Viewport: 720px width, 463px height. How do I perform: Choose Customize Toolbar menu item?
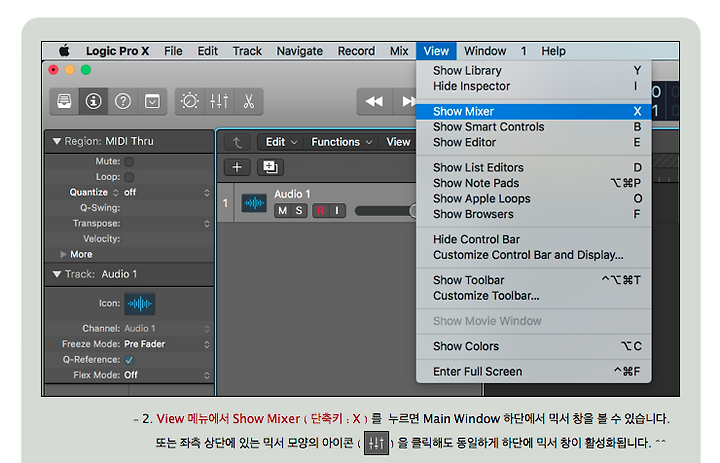(x=534, y=296)
